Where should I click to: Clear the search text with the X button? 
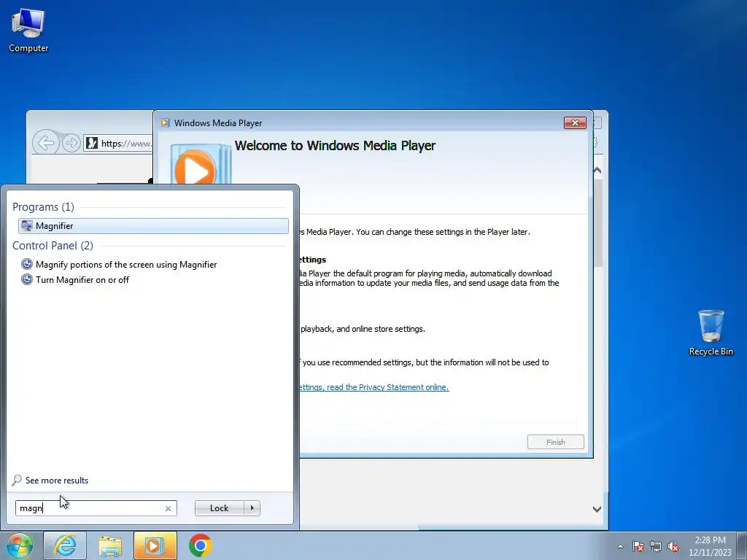168,508
